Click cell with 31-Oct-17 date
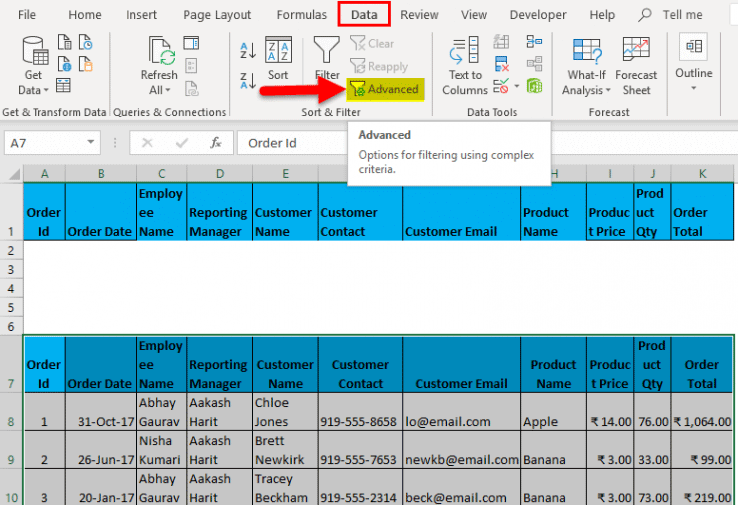This screenshot has height=505, width=738. tap(101, 412)
